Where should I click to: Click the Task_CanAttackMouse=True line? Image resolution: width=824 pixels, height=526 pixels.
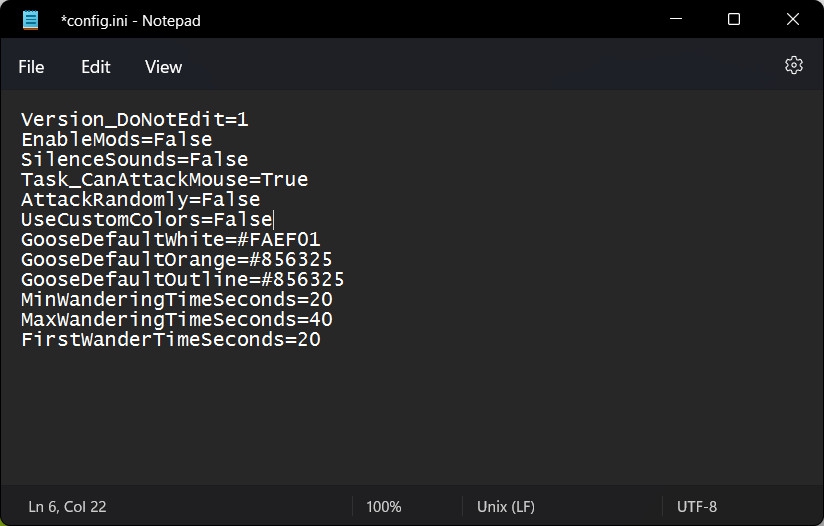point(164,180)
